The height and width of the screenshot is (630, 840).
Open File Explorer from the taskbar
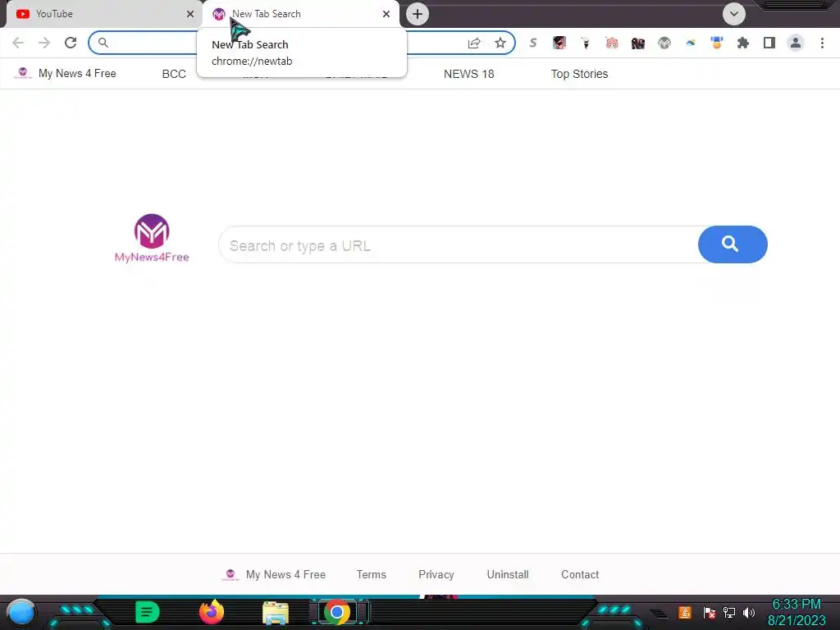point(276,613)
